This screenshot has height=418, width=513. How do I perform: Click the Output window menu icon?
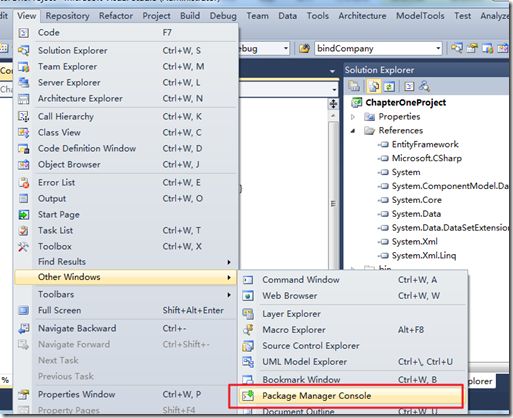23,198
